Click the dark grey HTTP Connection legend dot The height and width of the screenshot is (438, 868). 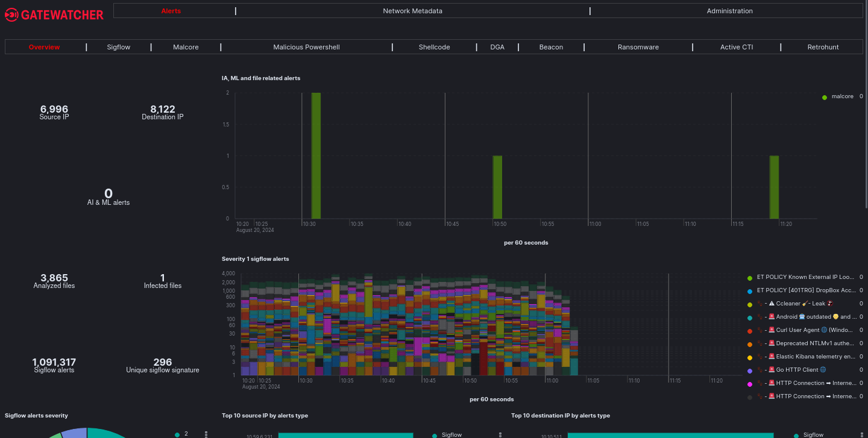point(750,397)
